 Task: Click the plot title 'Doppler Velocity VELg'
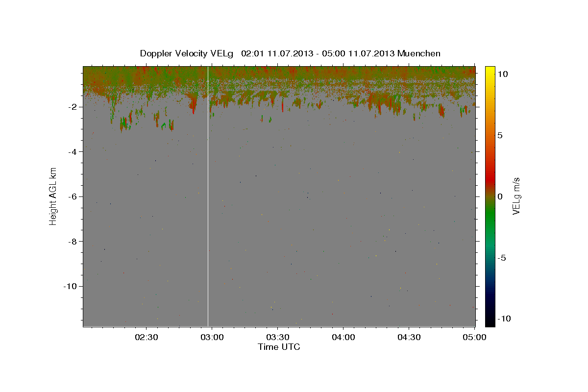pyautogui.click(x=188, y=53)
